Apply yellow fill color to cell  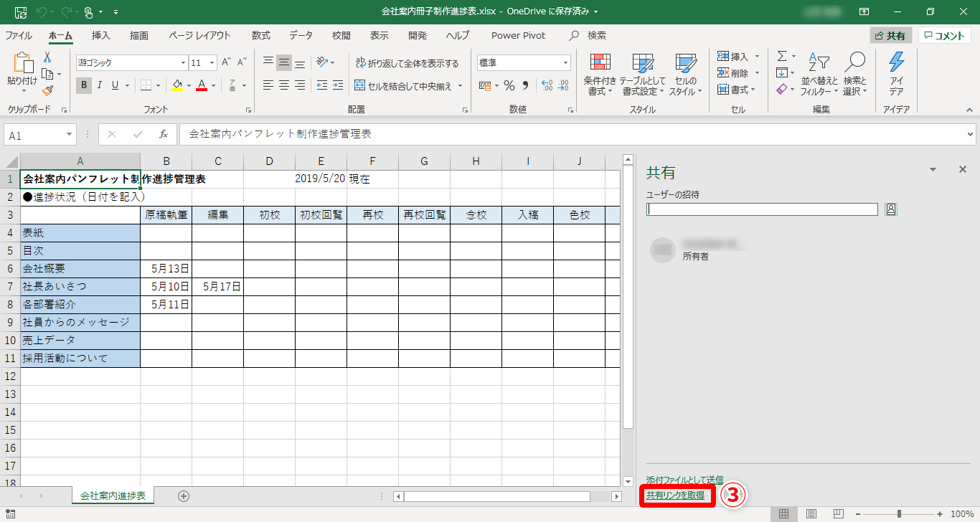pos(177,85)
